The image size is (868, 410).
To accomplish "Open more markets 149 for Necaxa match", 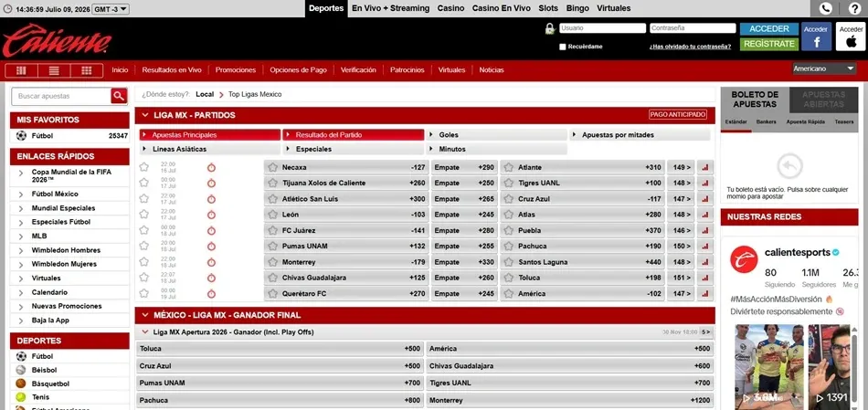I will tap(681, 167).
